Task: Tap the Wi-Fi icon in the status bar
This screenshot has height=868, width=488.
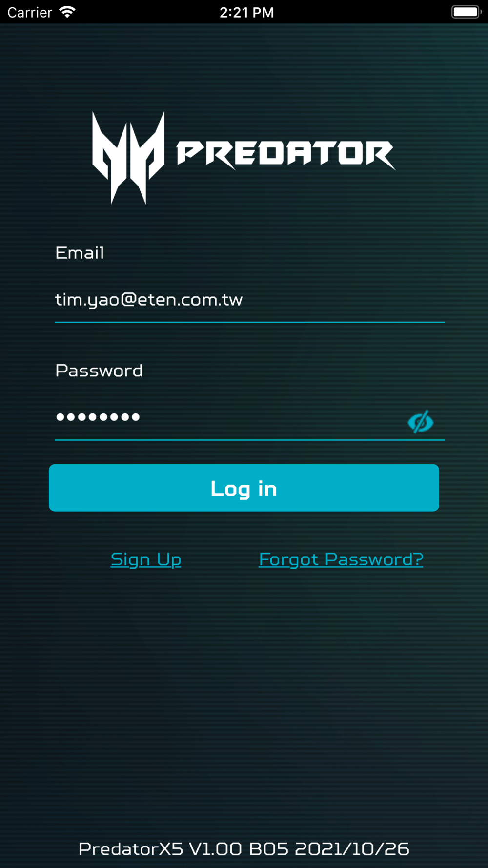Action: tap(67, 12)
